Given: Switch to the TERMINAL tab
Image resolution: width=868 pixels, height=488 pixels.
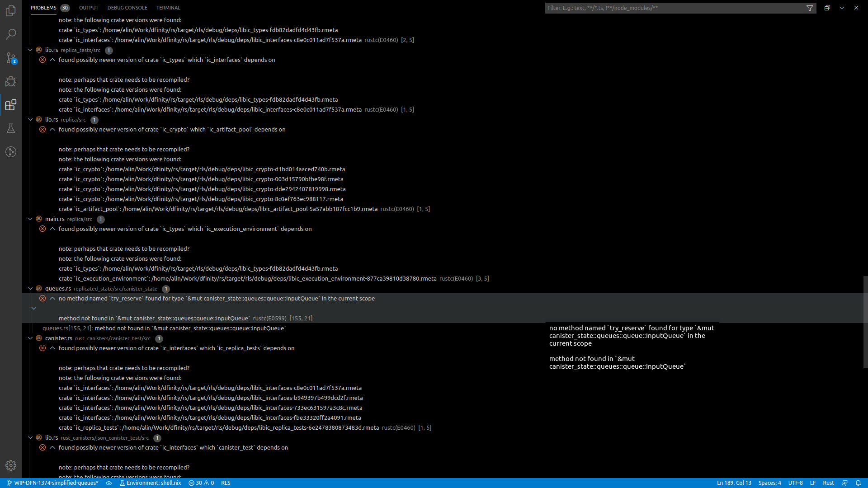Looking at the screenshot, I should tap(168, 8).
